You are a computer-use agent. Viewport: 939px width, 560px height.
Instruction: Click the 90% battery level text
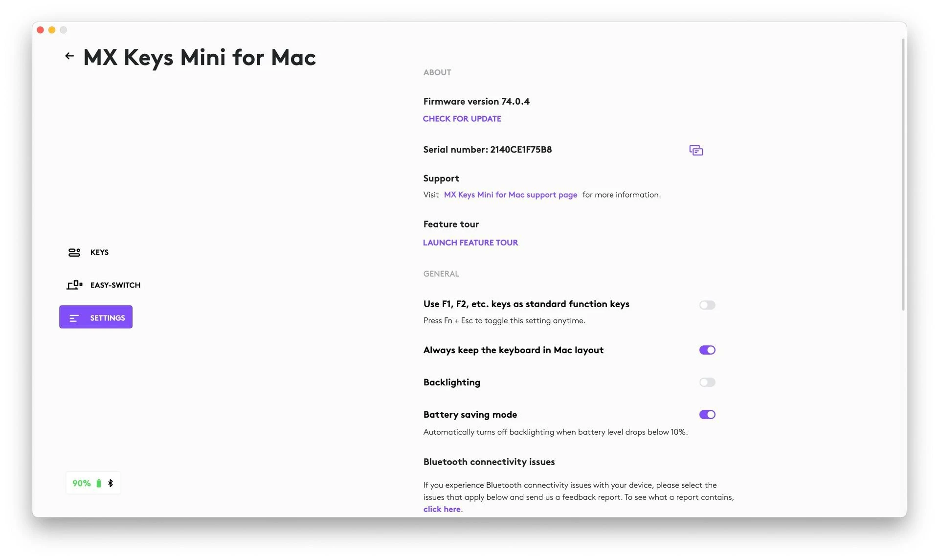[82, 483]
